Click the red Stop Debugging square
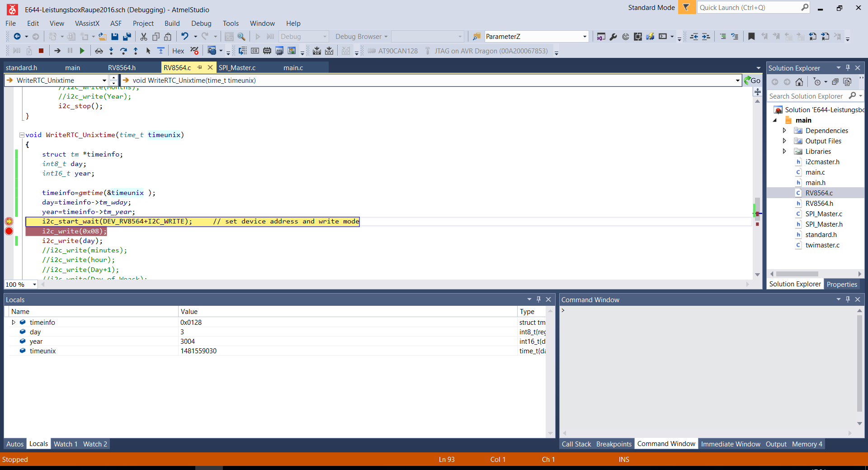Viewport: 868px width, 470px height. point(41,51)
